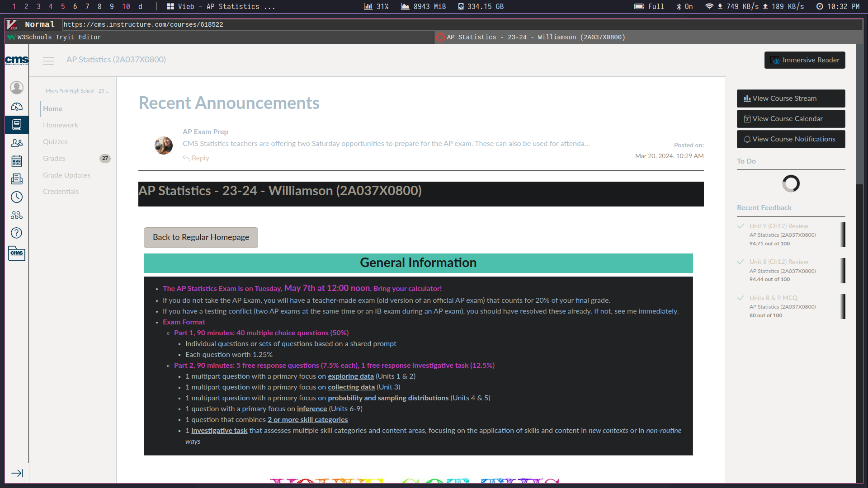Click the Courses book icon
Image resolution: width=868 pixels, height=488 pixels.
tap(17, 125)
